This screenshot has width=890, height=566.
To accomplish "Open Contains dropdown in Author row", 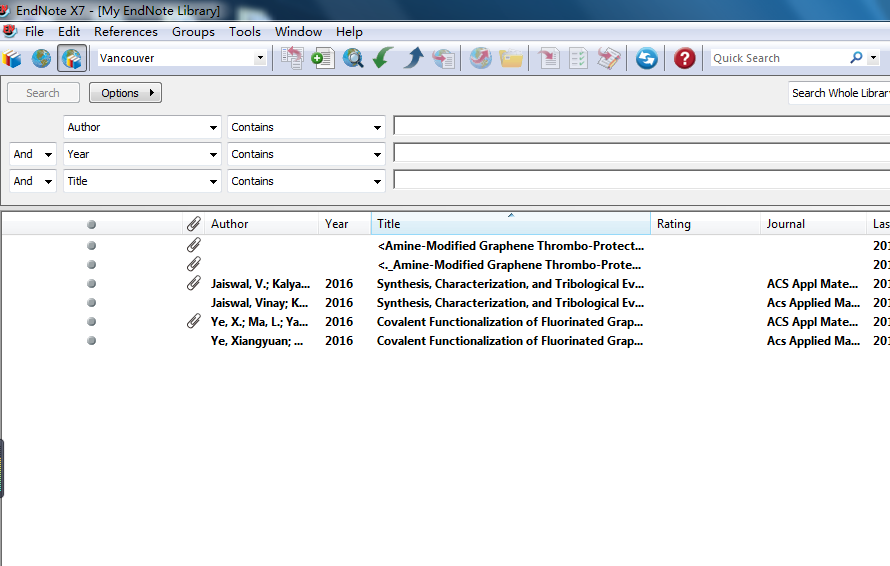I will pyautogui.click(x=377, y=128).
